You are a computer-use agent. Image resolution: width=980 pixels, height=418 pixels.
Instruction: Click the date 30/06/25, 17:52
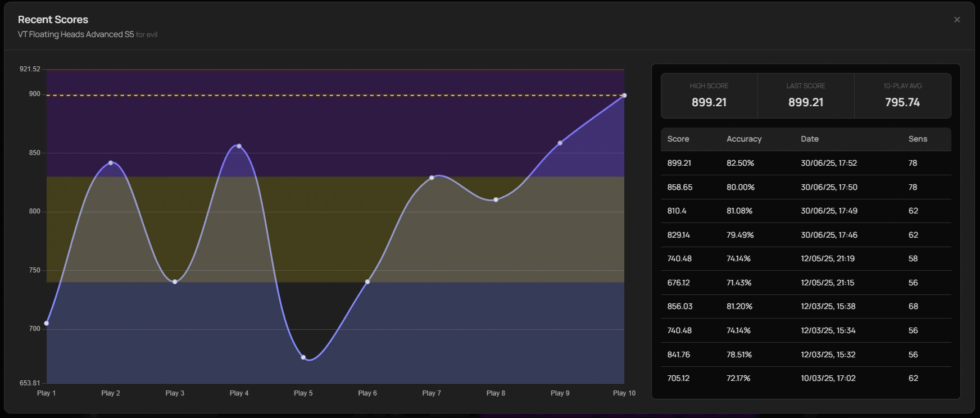[829, 163]
